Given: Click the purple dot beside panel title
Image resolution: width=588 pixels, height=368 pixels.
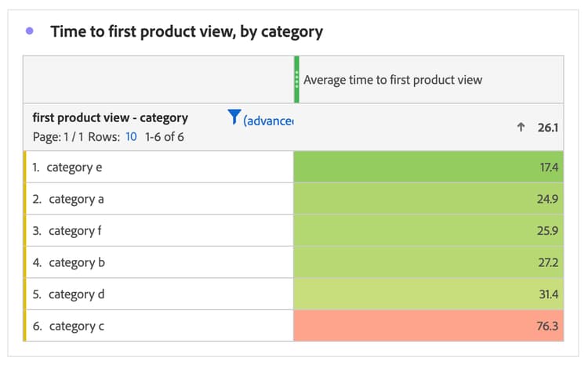Looking at the screenshot, I should point(30,31).
